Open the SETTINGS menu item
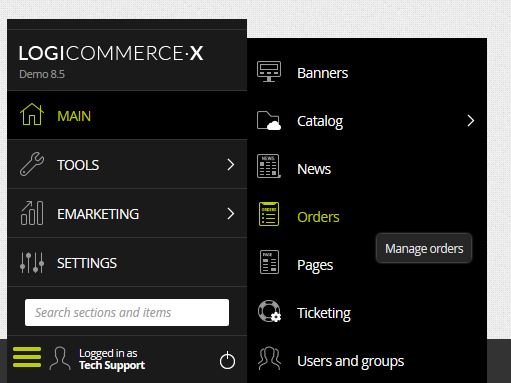The height and width of the screenshot is (383, 511). pos(127,263)
